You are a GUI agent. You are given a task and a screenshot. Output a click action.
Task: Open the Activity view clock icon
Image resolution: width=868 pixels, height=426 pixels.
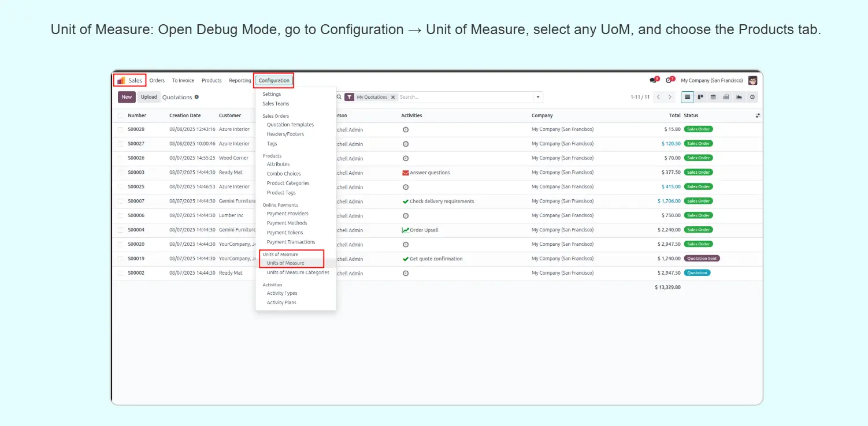coord(752,97)
